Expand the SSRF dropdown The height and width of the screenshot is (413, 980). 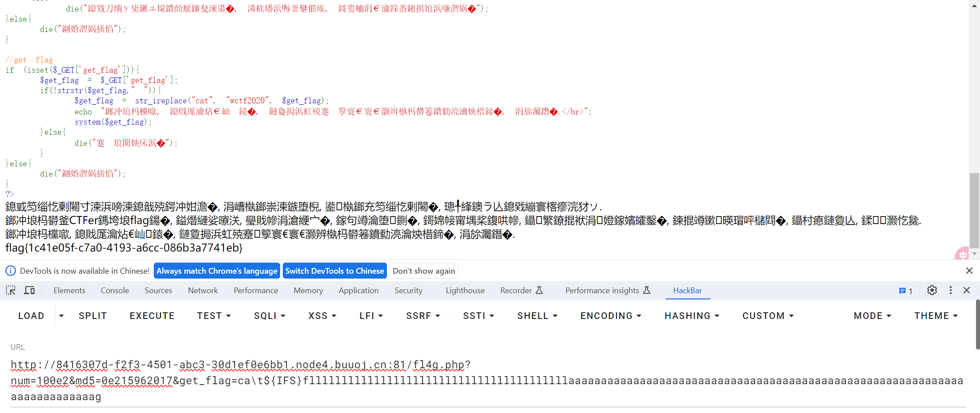point(423,316)
